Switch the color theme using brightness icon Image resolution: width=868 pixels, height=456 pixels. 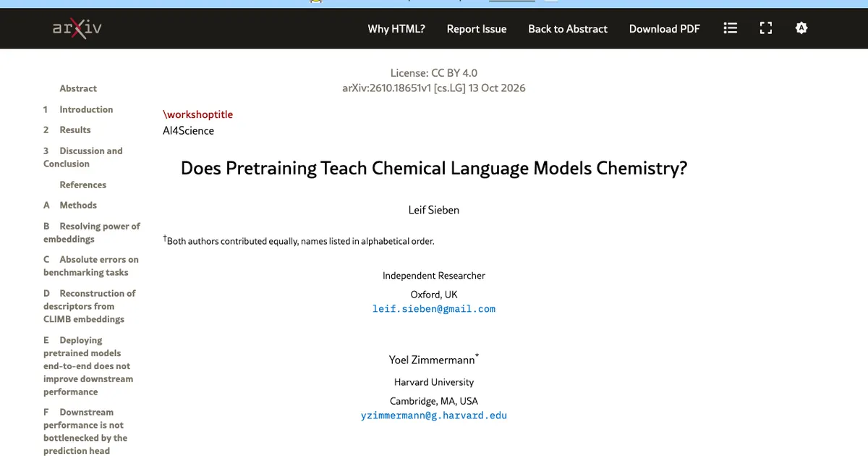801,28
